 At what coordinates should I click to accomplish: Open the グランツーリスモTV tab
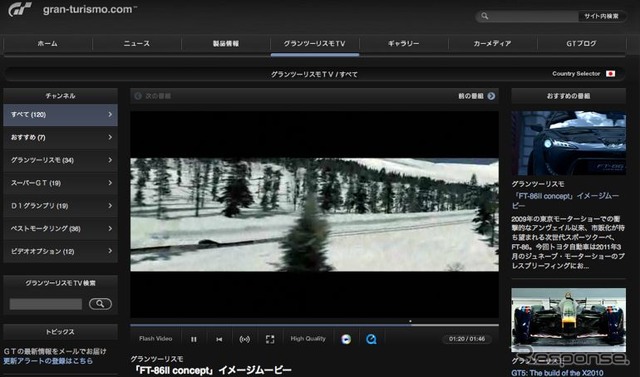click(315, 44)
